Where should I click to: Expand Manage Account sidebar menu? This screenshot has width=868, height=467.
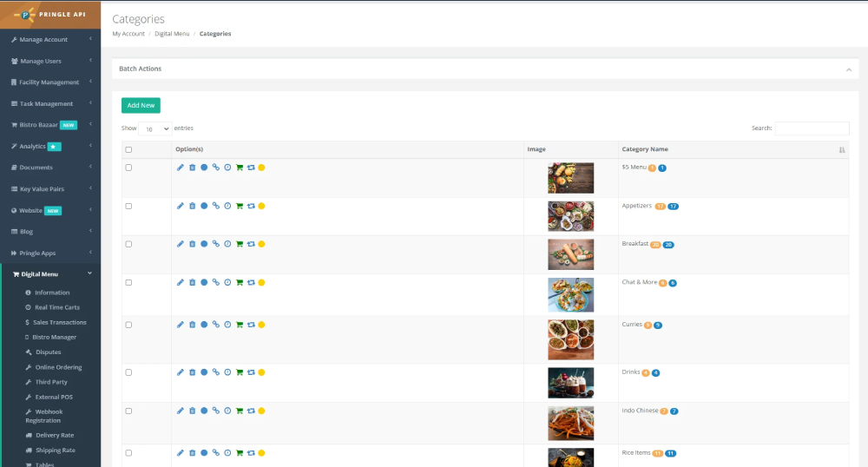tap(50, 39)
